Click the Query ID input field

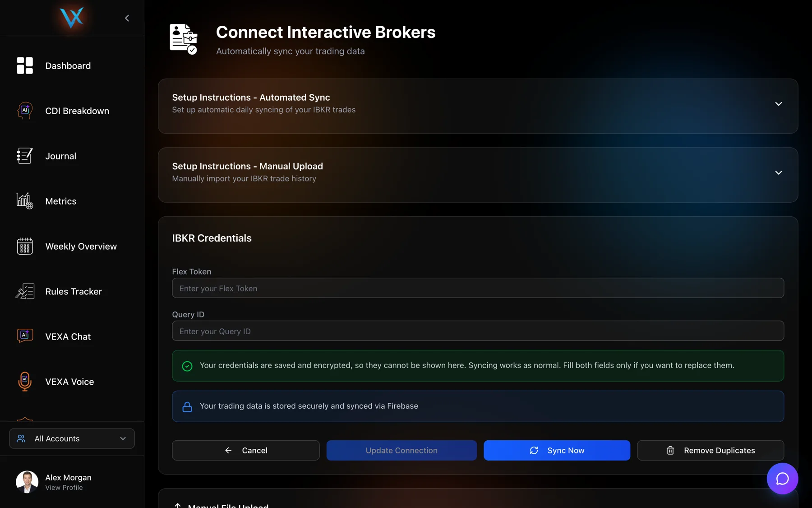(x=478, y=331)
